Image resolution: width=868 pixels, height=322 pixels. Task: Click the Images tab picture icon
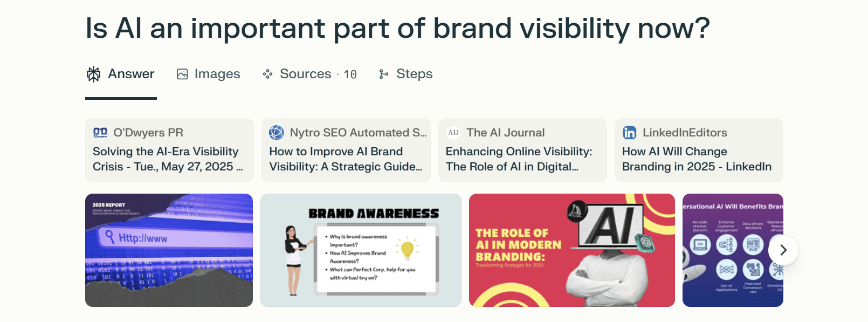point(182,74)
